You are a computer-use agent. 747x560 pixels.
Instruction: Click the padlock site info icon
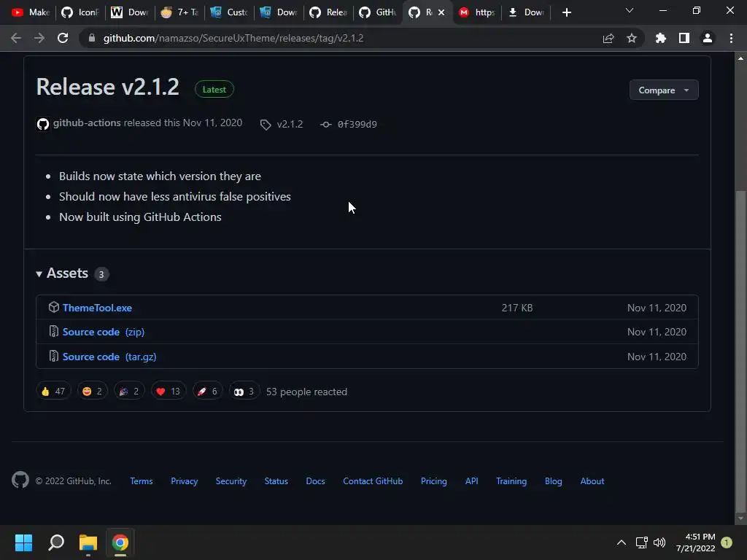92,38
